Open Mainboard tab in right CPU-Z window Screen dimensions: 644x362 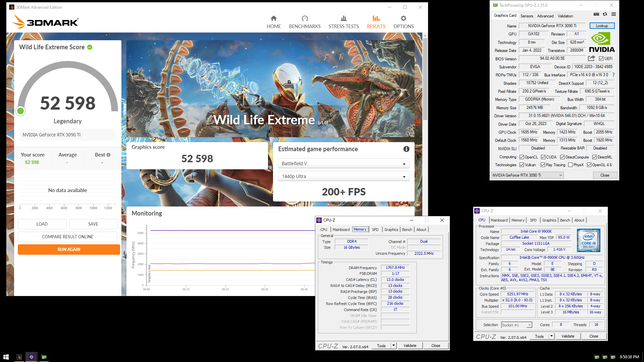pos(499,220)
